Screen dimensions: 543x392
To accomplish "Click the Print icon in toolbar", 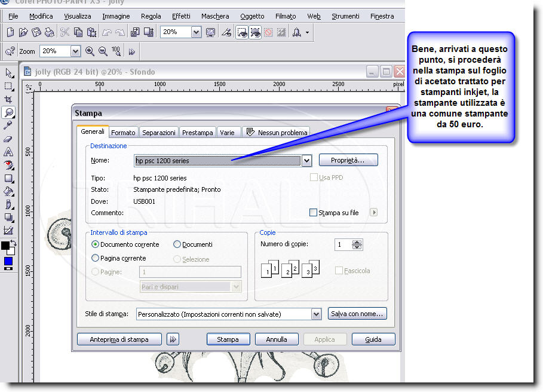I will pyautogui.click(x=50, y=32).
